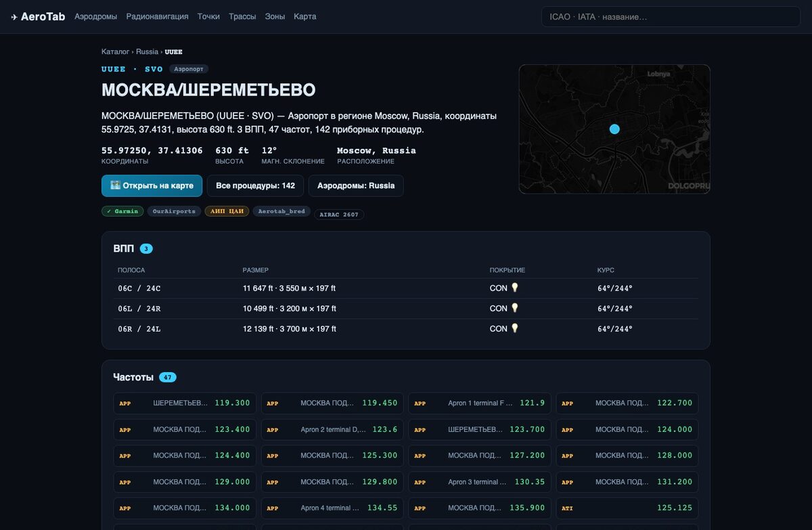
Task: Open Все процедуры: 142
Action: [x=255, y=185]
